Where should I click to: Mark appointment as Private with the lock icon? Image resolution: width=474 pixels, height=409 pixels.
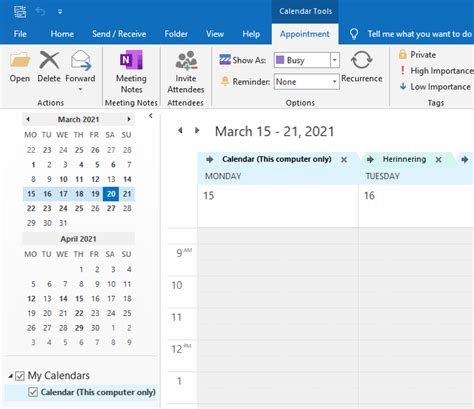403,54
